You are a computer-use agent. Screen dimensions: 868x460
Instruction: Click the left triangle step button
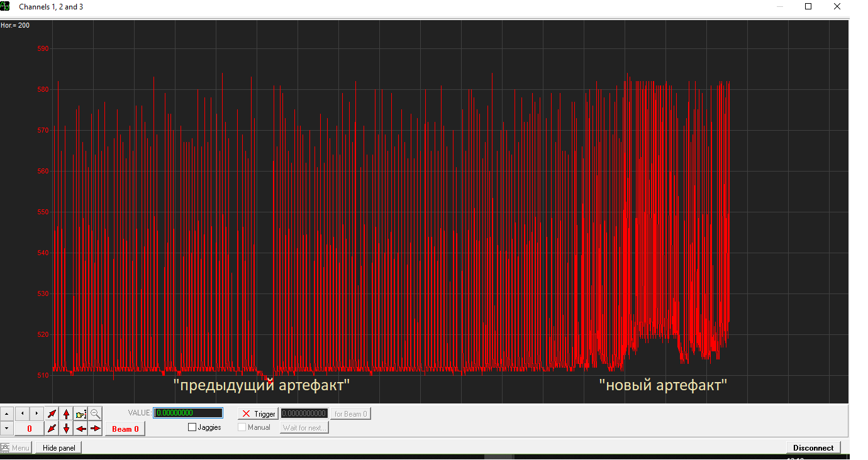(22, 413)
